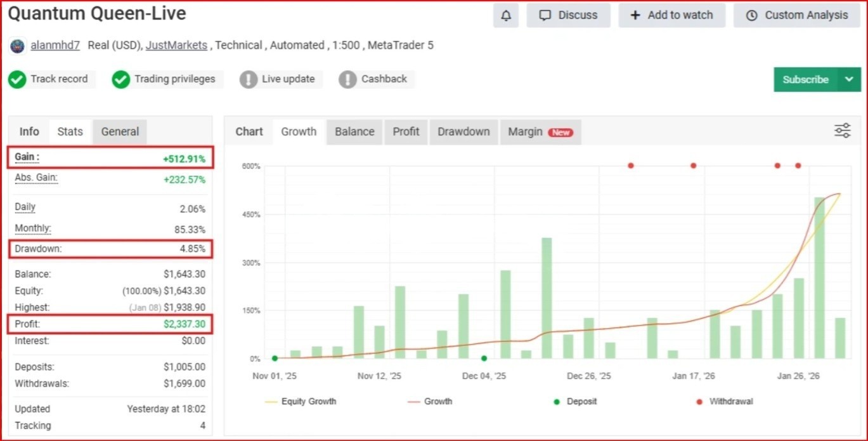Click the Cashback exclamation icon

pos(347,79)
